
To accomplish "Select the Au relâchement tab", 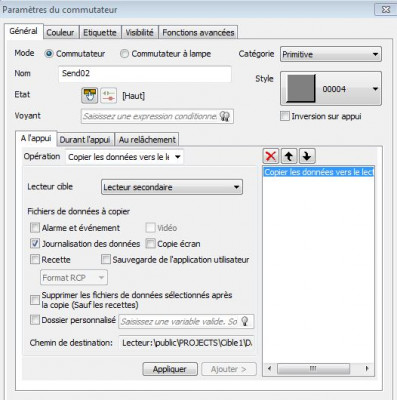I will coord(147,140).
